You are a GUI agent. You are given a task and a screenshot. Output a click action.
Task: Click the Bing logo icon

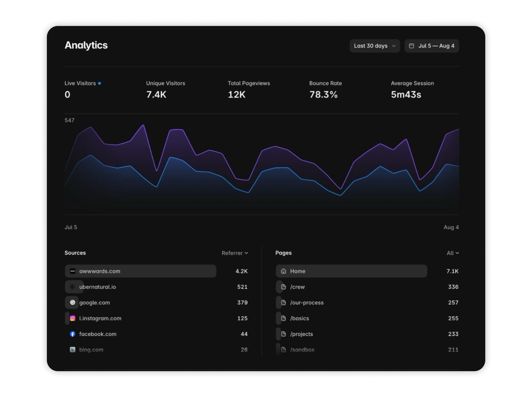click(72, 349)
